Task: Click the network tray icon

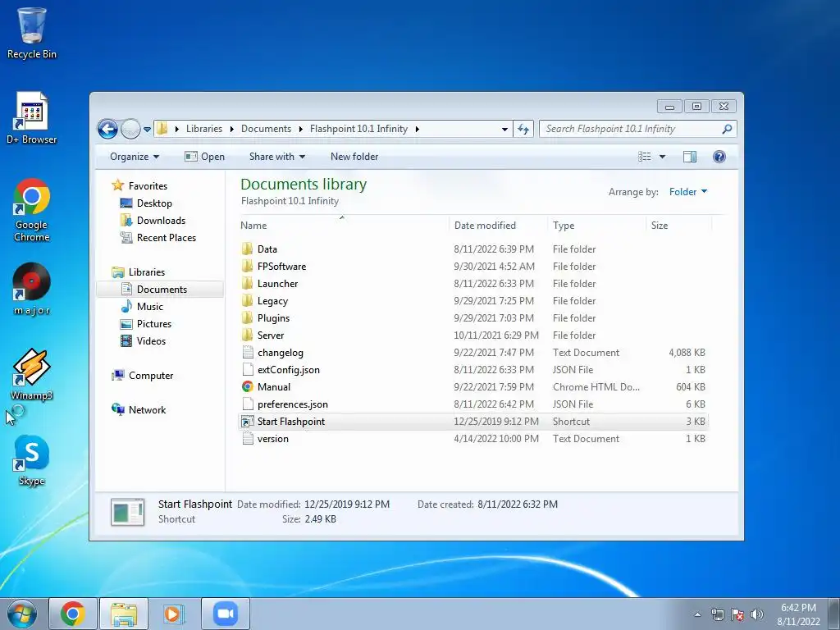Action: [717, 614]
